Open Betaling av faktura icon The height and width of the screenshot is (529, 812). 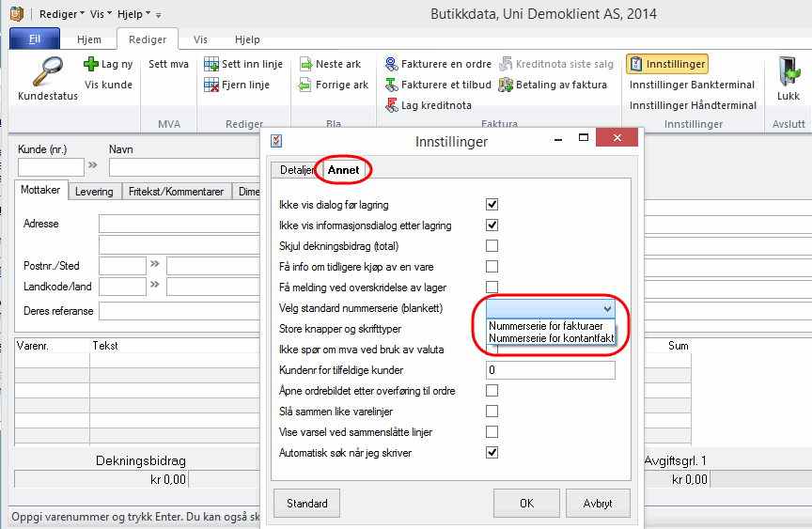click(507, 85)
